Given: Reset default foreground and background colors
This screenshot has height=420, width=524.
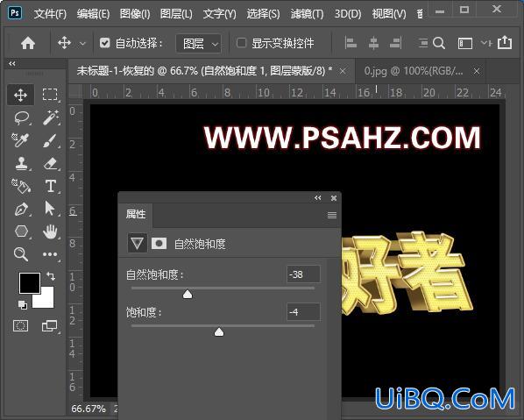Looking at the screenshot, I should [23, 304].
